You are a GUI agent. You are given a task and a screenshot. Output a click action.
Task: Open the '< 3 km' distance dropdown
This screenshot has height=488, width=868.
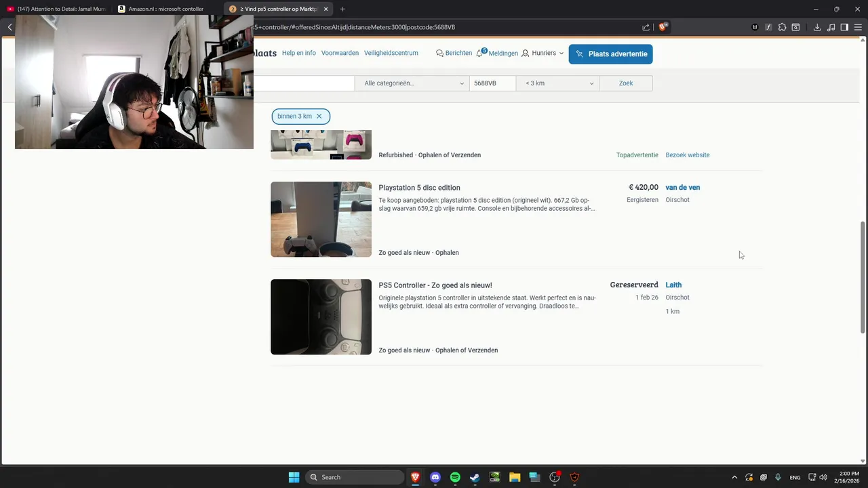(x=557, y=83)
